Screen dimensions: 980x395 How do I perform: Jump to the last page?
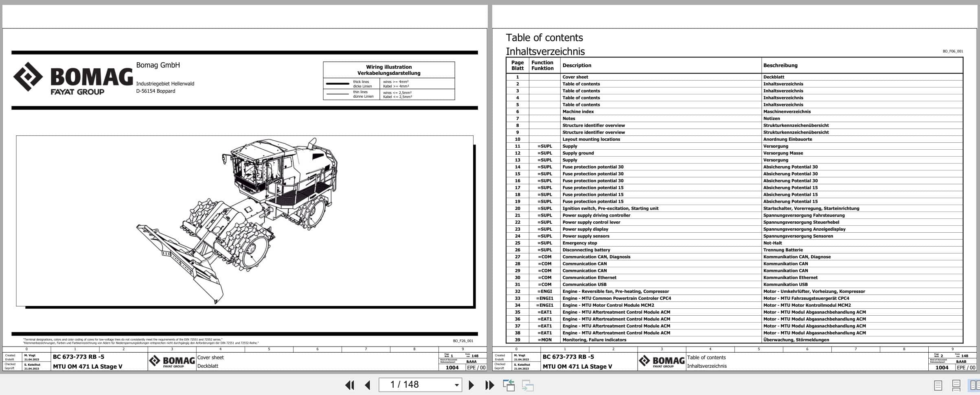tap(489, 385)
